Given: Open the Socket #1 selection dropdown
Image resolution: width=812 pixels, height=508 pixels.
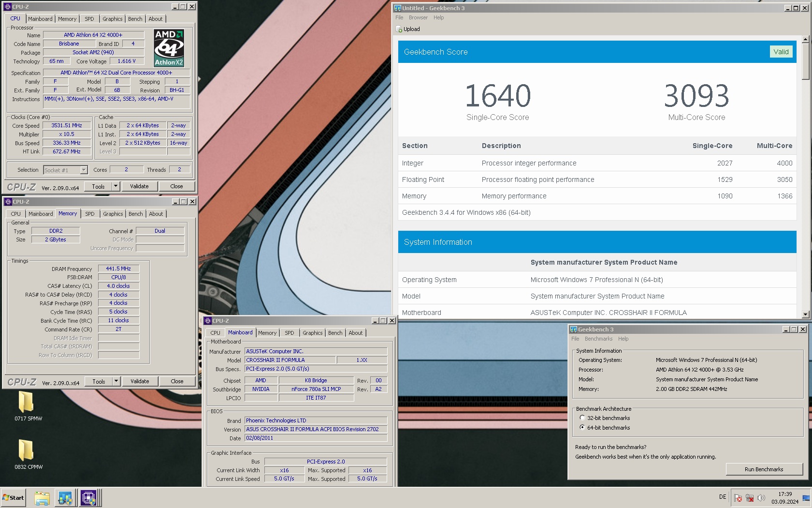Looking at the screenshot, I should click(84, 170).
